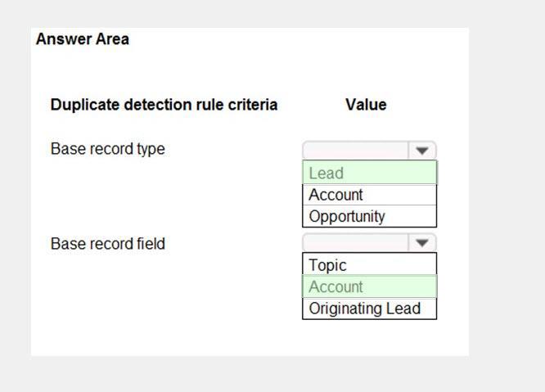Select Topic in Base record field list

tap(370, 265)
